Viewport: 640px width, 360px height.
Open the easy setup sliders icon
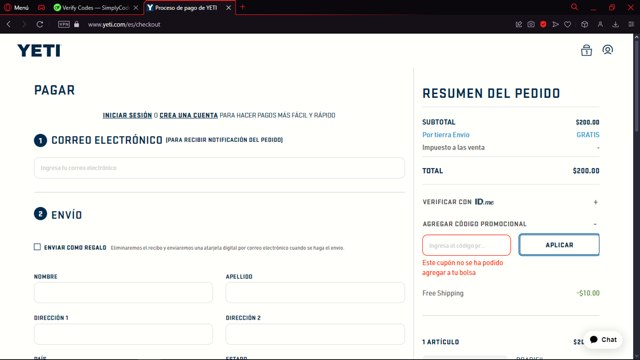pyautogui.click(x=631, y=24)
